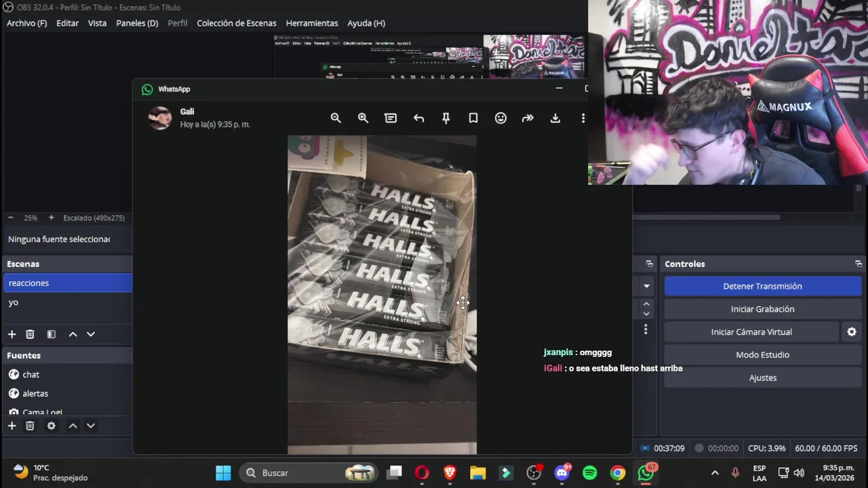Zoom in on the WhatsApp image
This screenshot has width=868, height=488.
pyautogui.click(x=363, y=118)
